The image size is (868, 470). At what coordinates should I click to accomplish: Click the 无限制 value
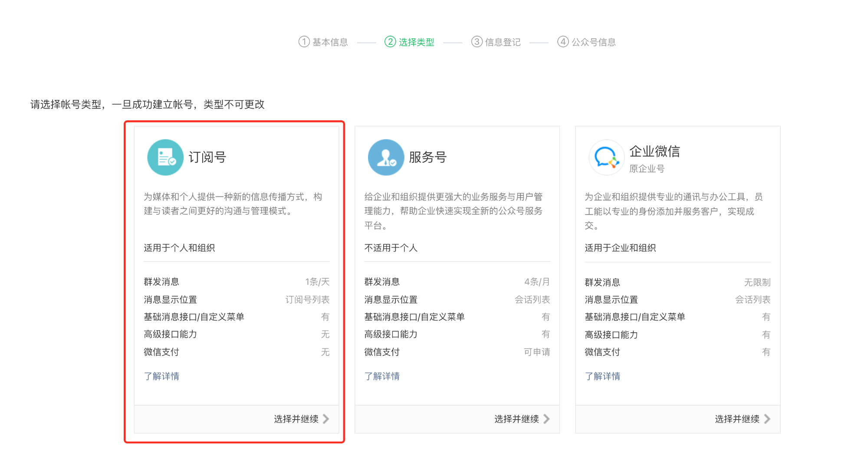click(757, 282)
